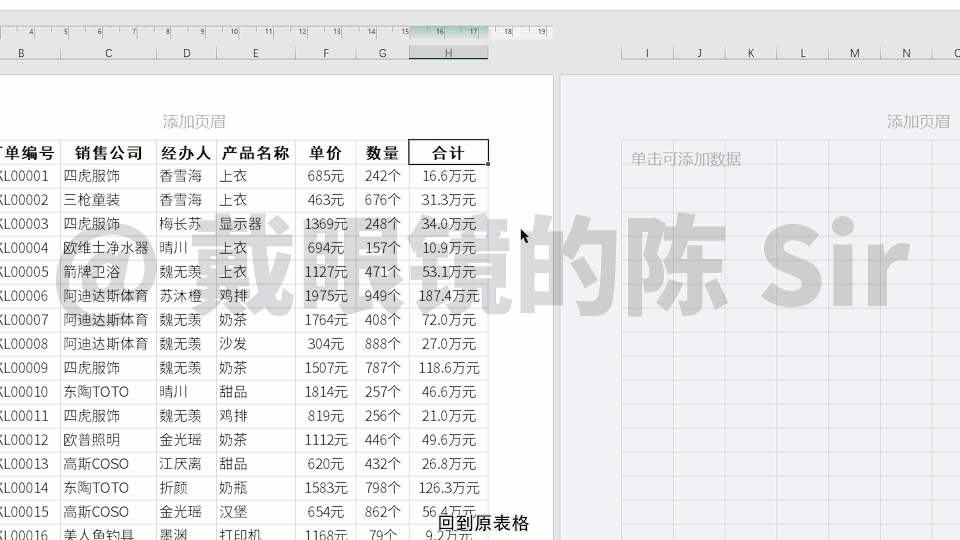This screenshot has width=960, height=540.
Task: Select column C header
Action: coord(108,53)
